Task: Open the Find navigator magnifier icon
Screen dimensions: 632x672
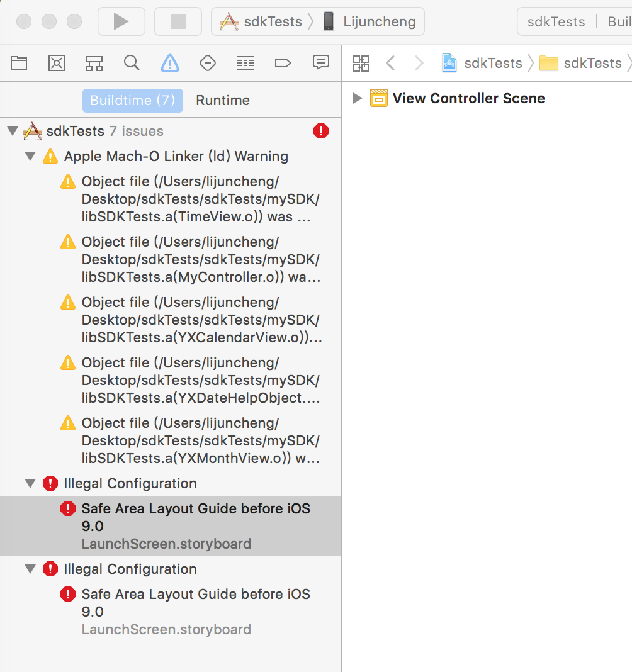Action: click(132, 63)
